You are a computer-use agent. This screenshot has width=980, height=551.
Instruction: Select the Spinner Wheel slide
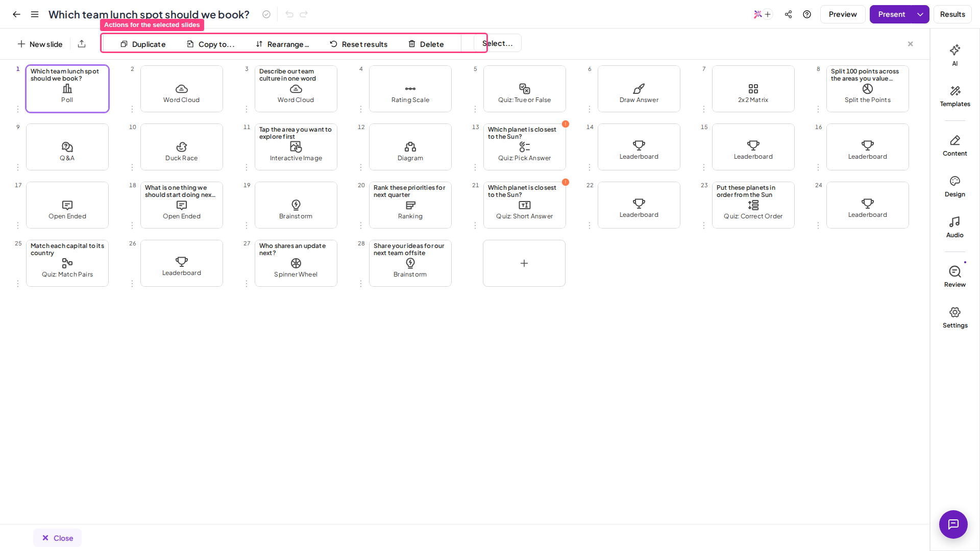coord(296,263)
